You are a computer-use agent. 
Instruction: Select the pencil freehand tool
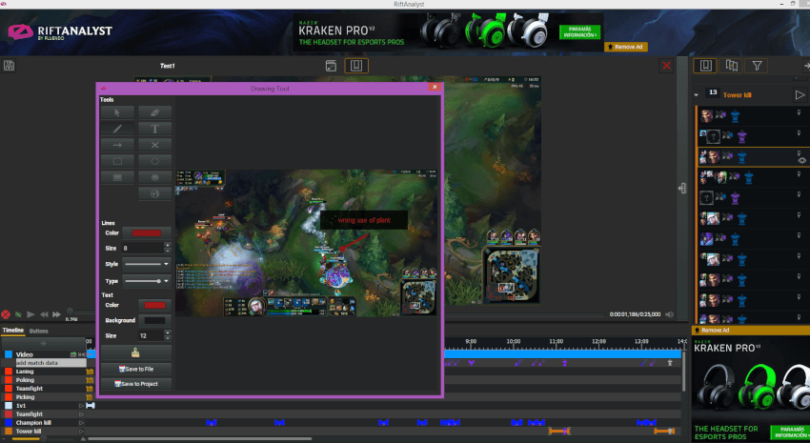117,129
